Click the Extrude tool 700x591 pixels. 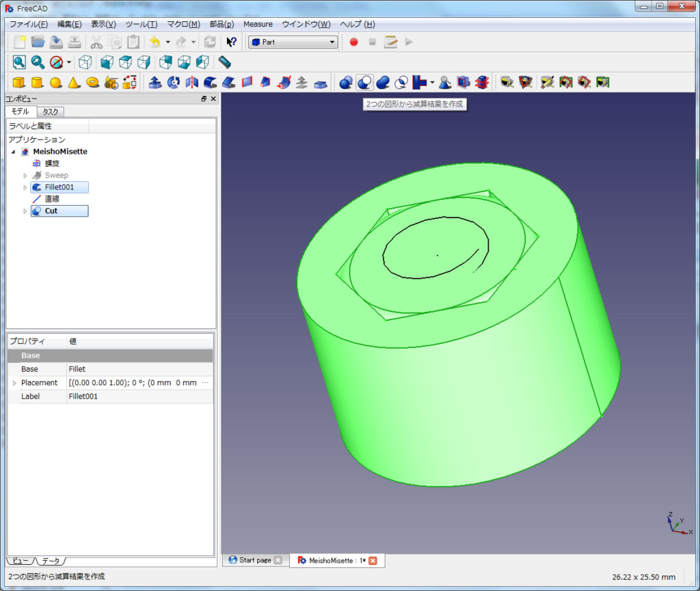[x=155, y=82]
